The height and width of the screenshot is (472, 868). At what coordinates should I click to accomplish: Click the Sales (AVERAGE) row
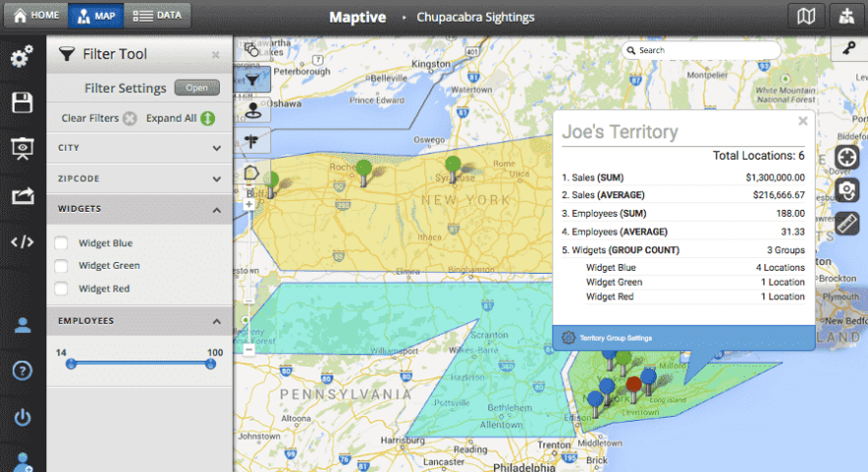pos(684,195)
